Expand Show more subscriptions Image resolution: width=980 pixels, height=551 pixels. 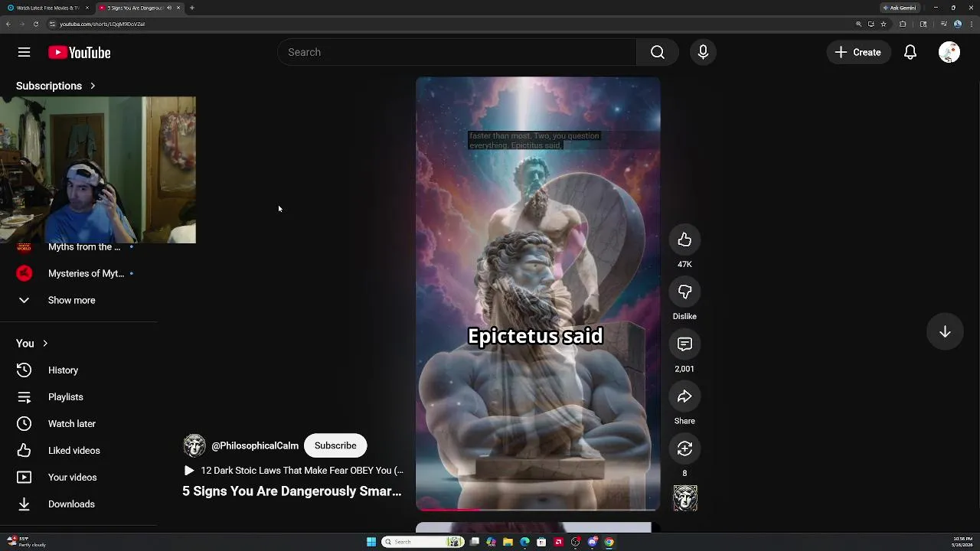[78, 300]
